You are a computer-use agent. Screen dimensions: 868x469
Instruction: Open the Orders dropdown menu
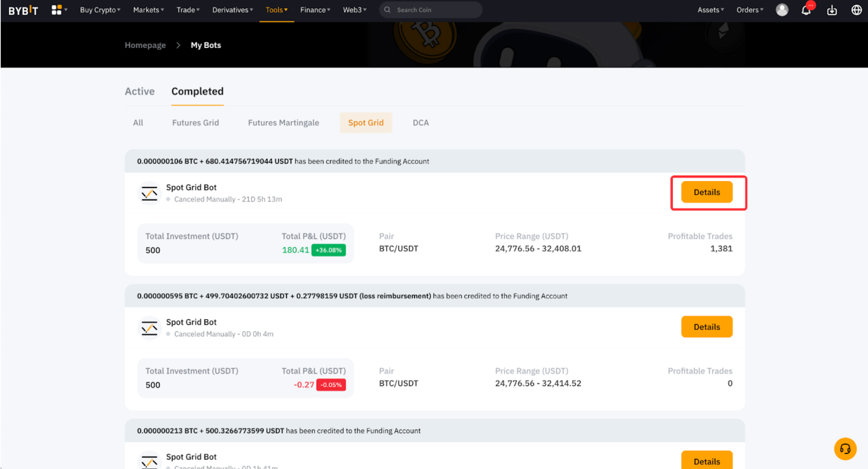pos(749,10)
